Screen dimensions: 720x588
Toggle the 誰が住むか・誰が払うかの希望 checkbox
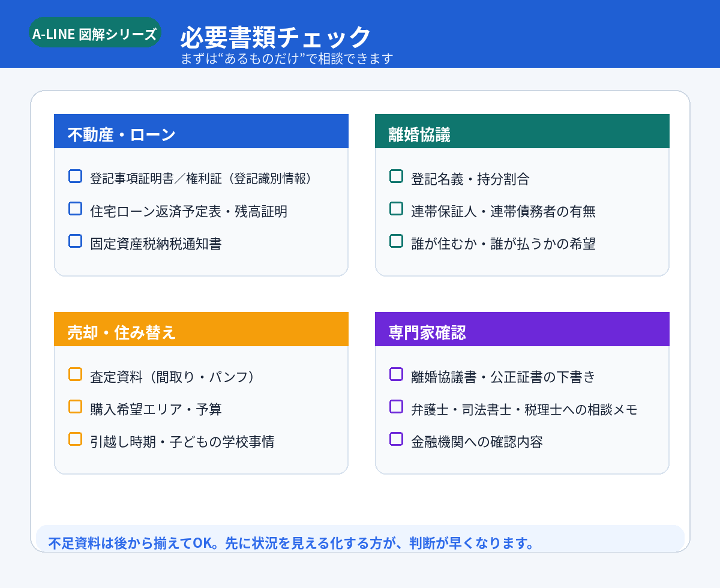point(396,241)
